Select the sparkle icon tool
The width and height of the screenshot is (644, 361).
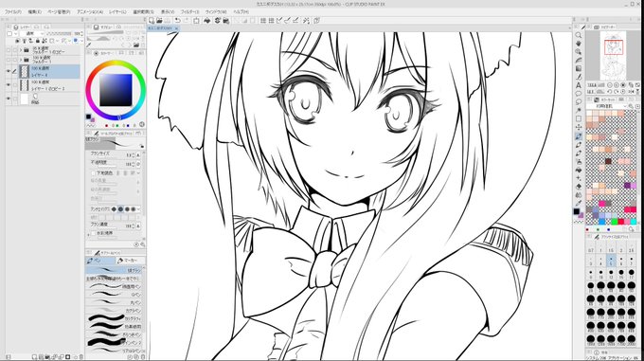click(x=579, y=178)
